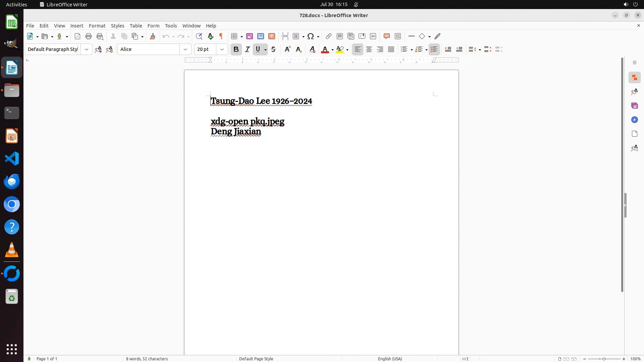Screen dimensions: 644x362
Task: Click the Insert Image toolbar icon
Action: 250,37
